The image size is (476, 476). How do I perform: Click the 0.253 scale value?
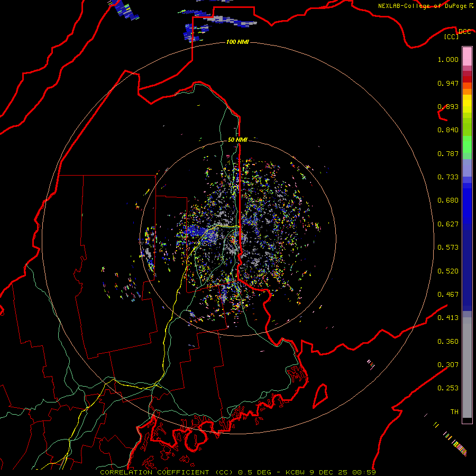click(x=448, y=388)
